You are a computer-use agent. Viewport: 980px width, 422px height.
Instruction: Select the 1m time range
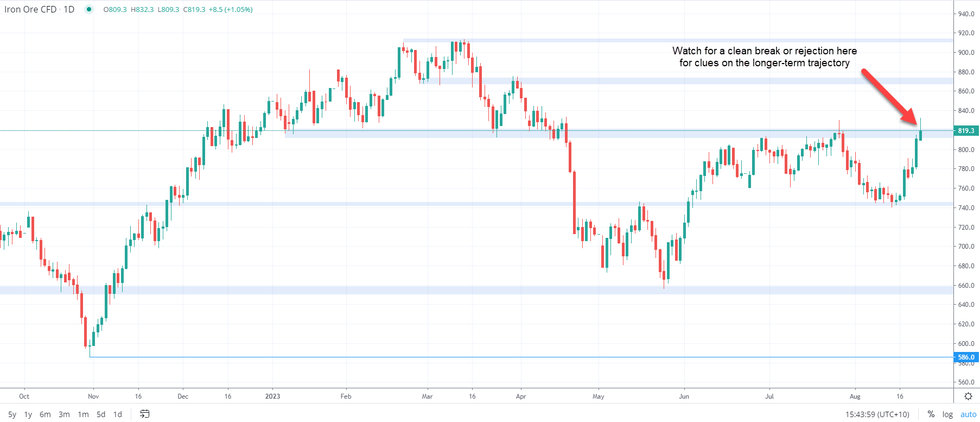(83, 414)
